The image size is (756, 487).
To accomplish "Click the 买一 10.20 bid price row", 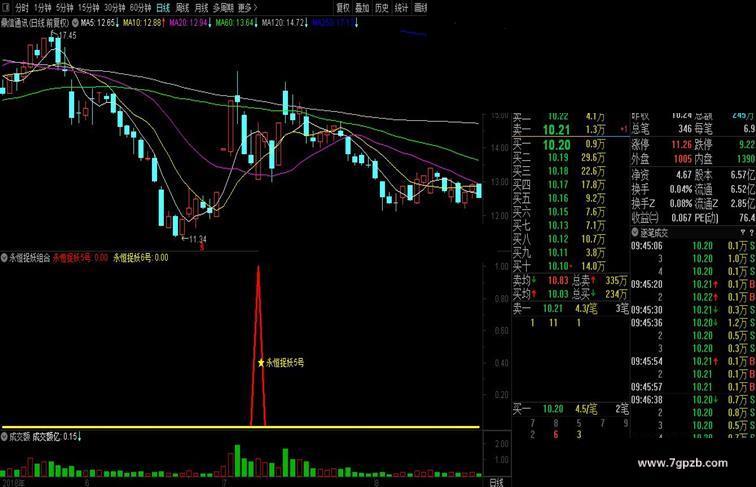I will pos(570,144).
